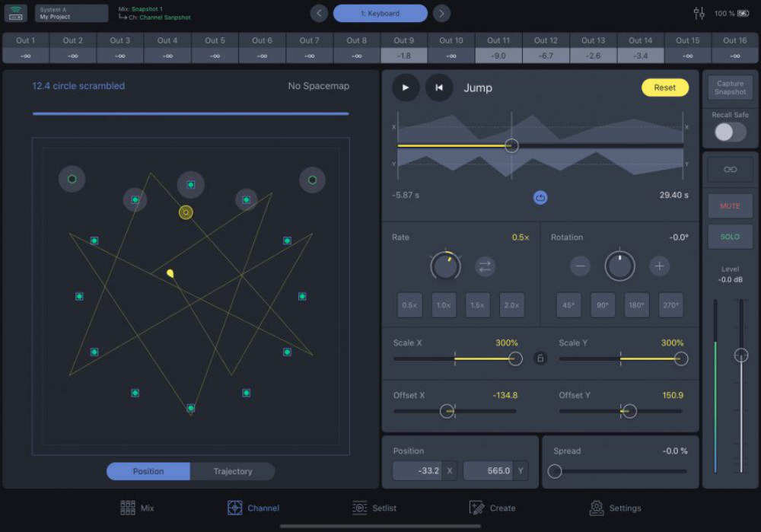
Task: Open the mixer faders icon at top right
Action: click(x=699, y=14)
